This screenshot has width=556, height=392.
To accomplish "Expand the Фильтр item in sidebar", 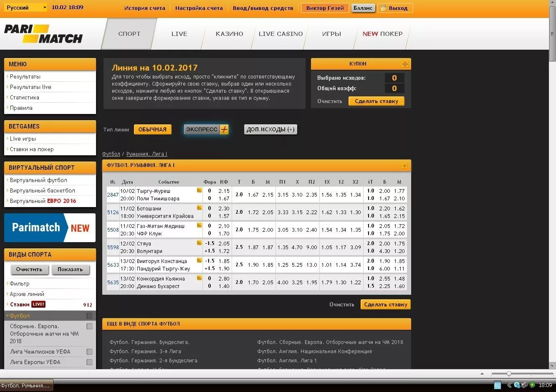I will (20, 283).
